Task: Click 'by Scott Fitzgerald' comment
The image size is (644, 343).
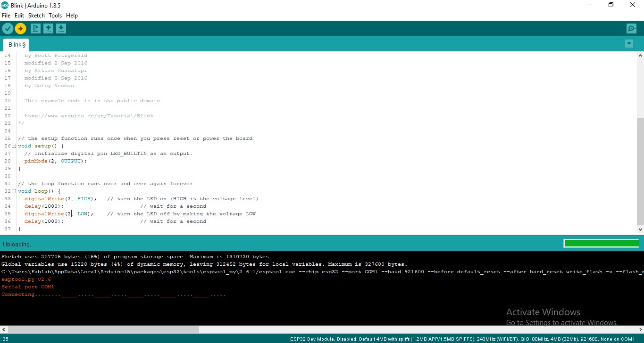Action: pyautogui.click(x=56, y=56)
